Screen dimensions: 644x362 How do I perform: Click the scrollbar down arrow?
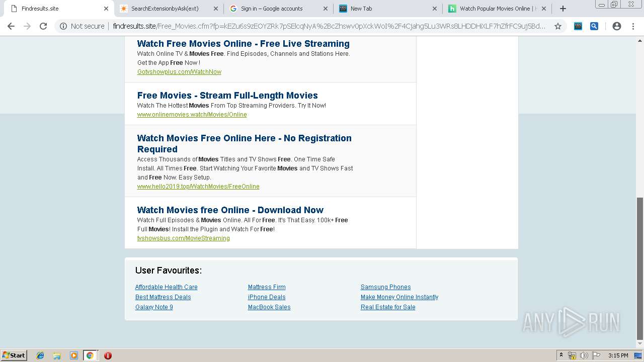click(x=640, y=344)
